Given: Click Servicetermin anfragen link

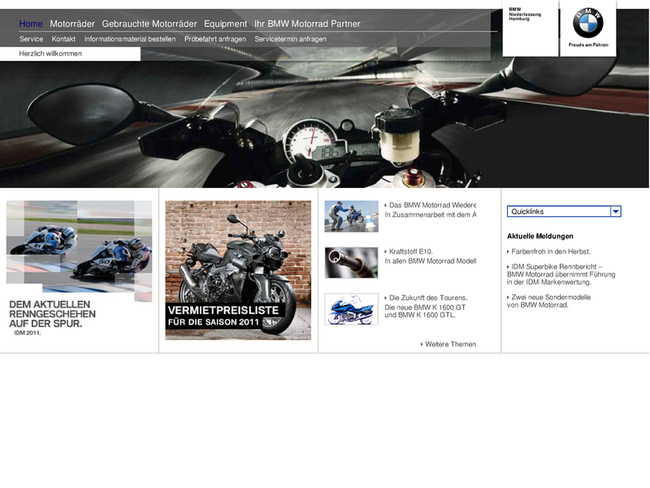Looking at the screenshot, I should (x=290, y=39).
